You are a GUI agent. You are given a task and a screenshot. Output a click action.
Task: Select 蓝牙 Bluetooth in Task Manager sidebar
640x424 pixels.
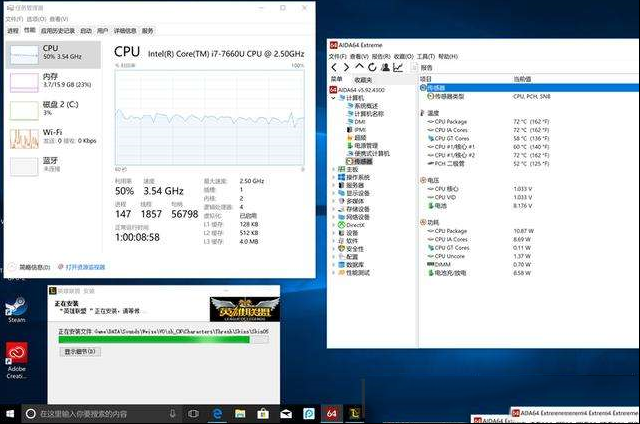pyautogui.click(x=53, y=166)
